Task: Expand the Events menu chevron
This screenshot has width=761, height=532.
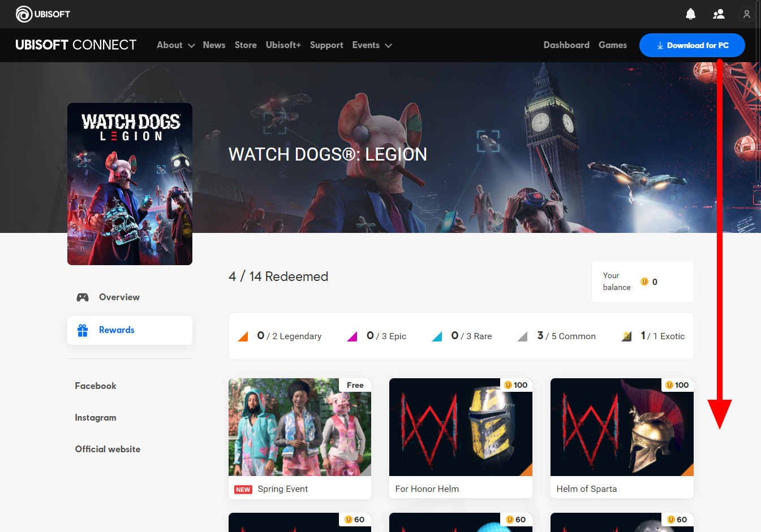Action: tap(388, 46)
